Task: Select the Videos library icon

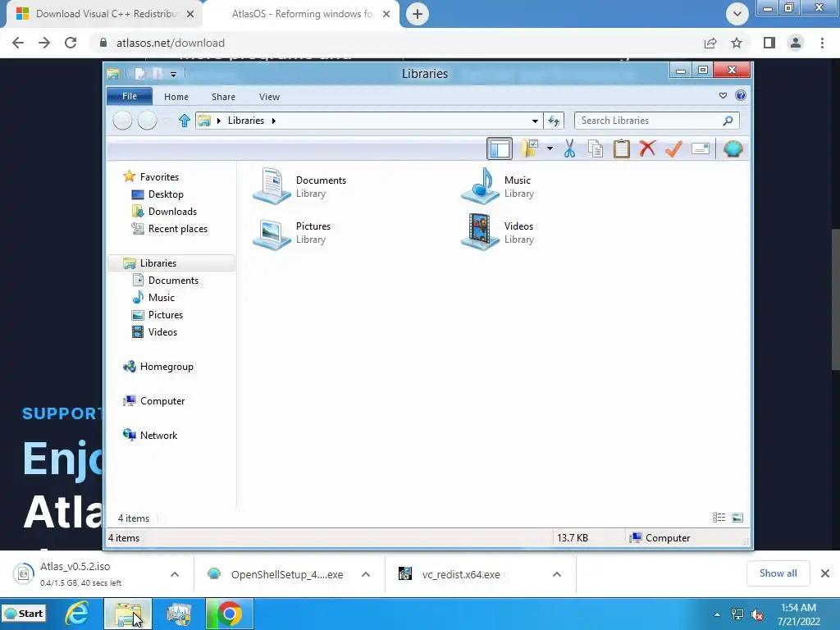Action: 481,232
